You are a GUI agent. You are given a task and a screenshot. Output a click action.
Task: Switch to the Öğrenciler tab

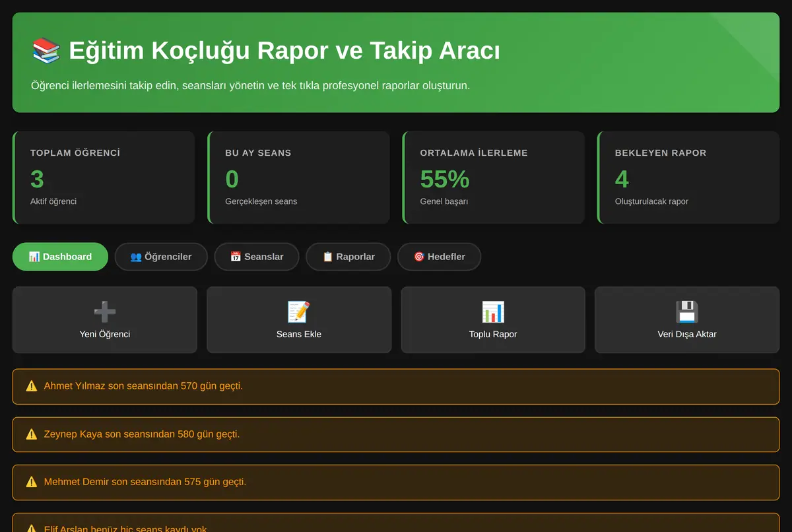[161, 257]
